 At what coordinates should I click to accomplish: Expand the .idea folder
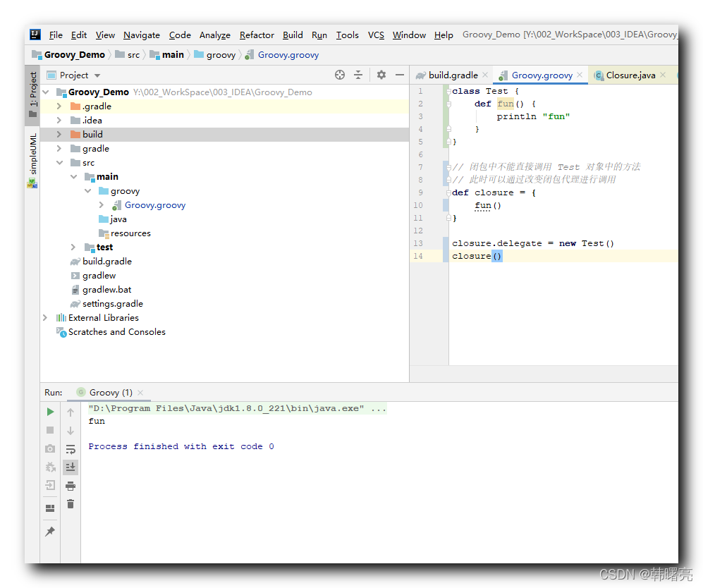59,120
